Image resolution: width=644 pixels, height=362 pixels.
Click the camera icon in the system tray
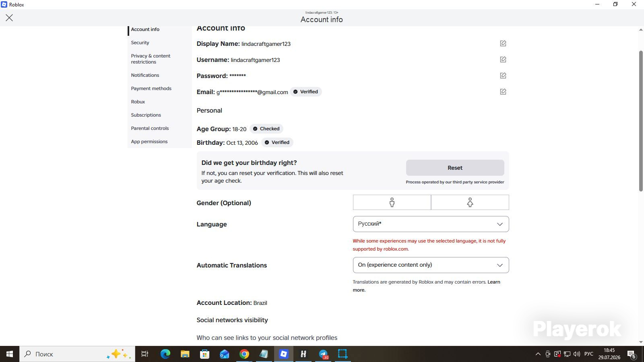(x=548, y=354)
